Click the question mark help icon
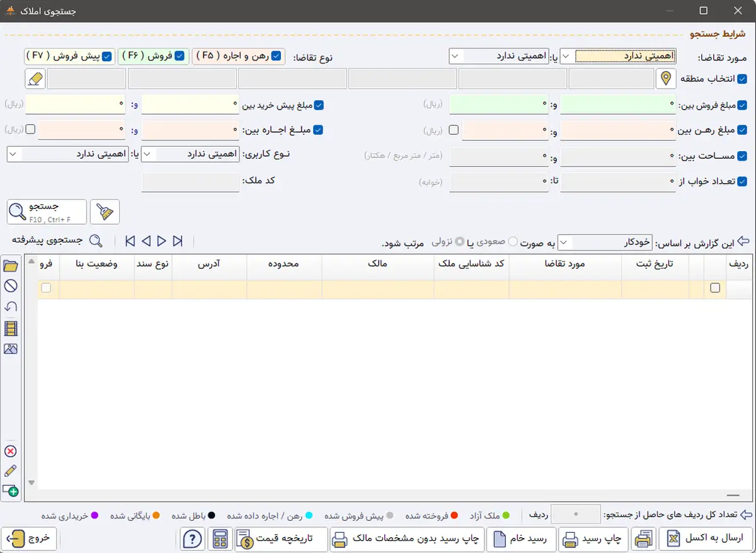 point(193,539)
